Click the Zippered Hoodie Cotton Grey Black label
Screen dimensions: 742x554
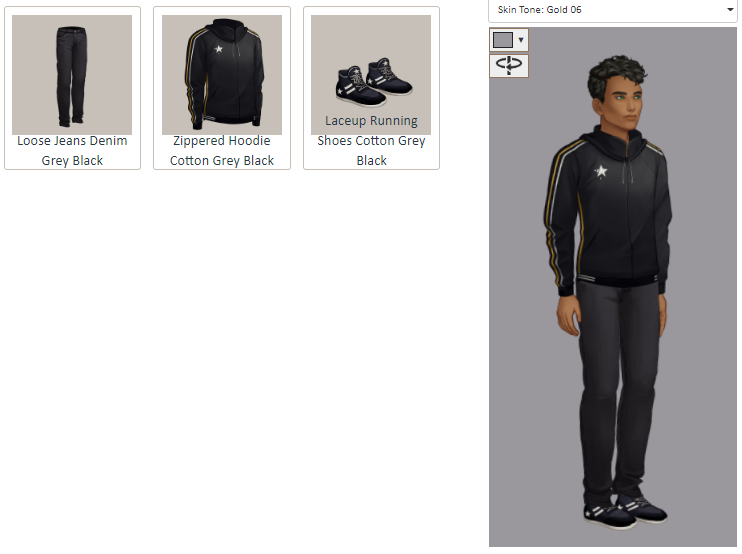[x=222, y=150]
